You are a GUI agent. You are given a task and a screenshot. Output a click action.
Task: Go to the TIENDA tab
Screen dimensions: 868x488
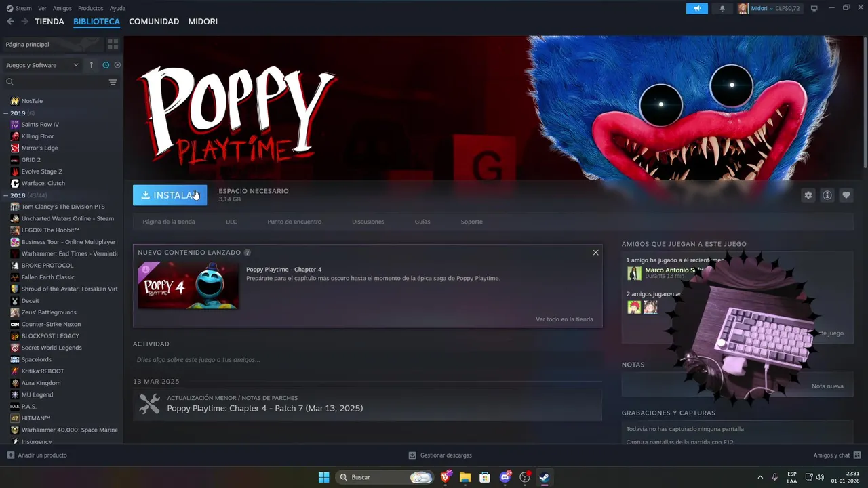[50, 22]
